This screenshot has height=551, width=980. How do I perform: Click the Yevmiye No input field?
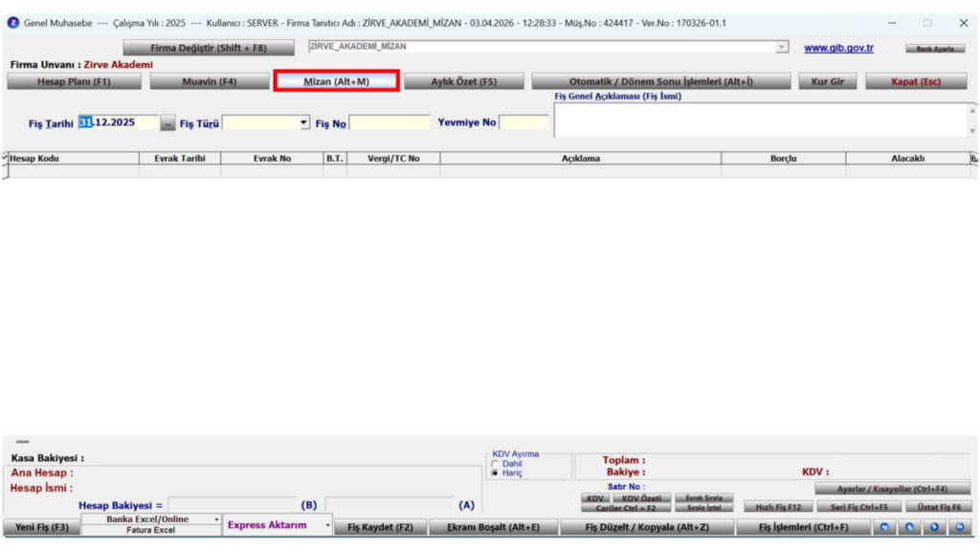coord(523,122)
